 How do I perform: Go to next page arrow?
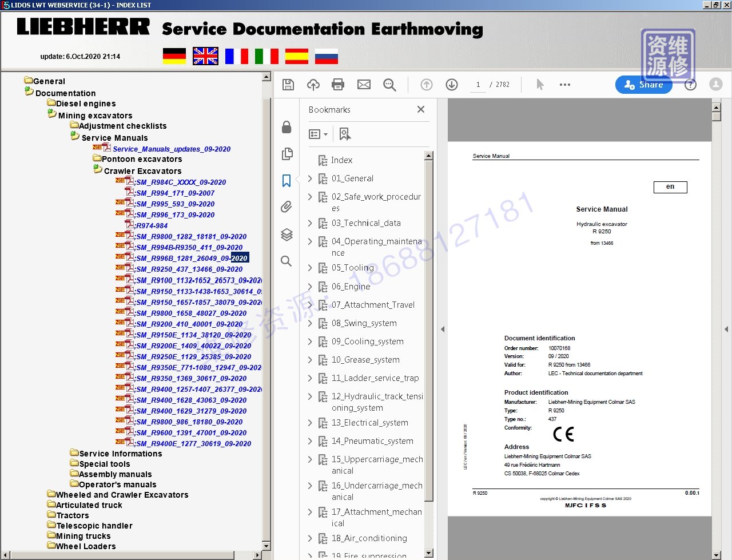click(x=452, y=85)
